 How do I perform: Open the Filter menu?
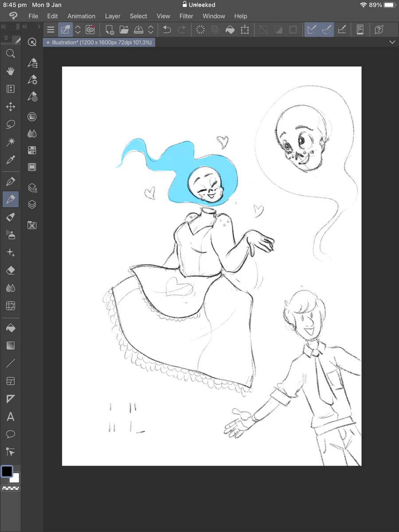coord(186,16)
